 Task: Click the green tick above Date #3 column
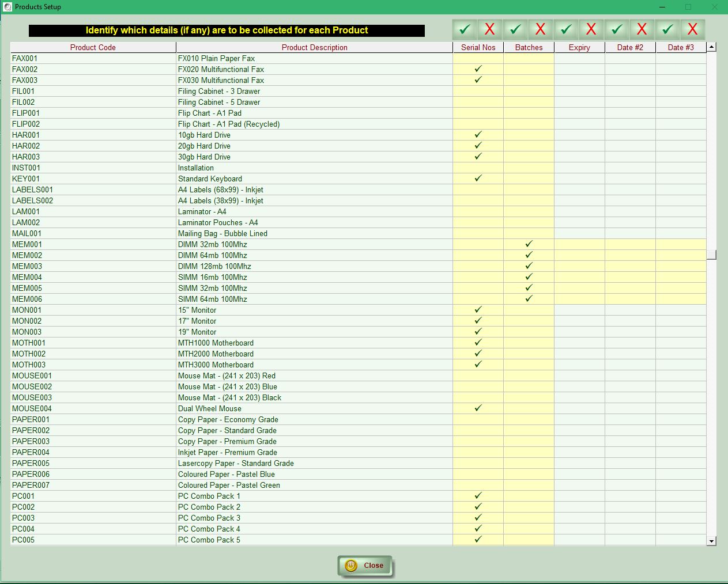tap(667, 29)
